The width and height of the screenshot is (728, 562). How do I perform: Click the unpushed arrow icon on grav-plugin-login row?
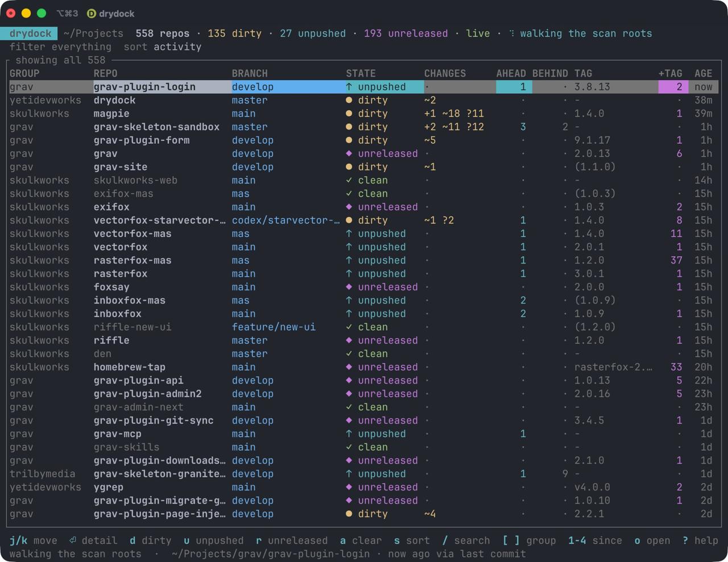click(349, 87)
